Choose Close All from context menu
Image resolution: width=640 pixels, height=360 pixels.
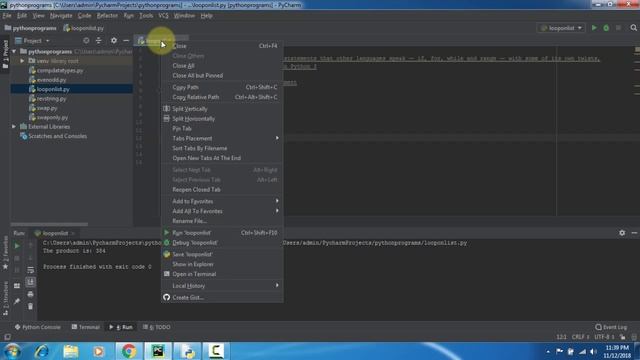(222, 65)
